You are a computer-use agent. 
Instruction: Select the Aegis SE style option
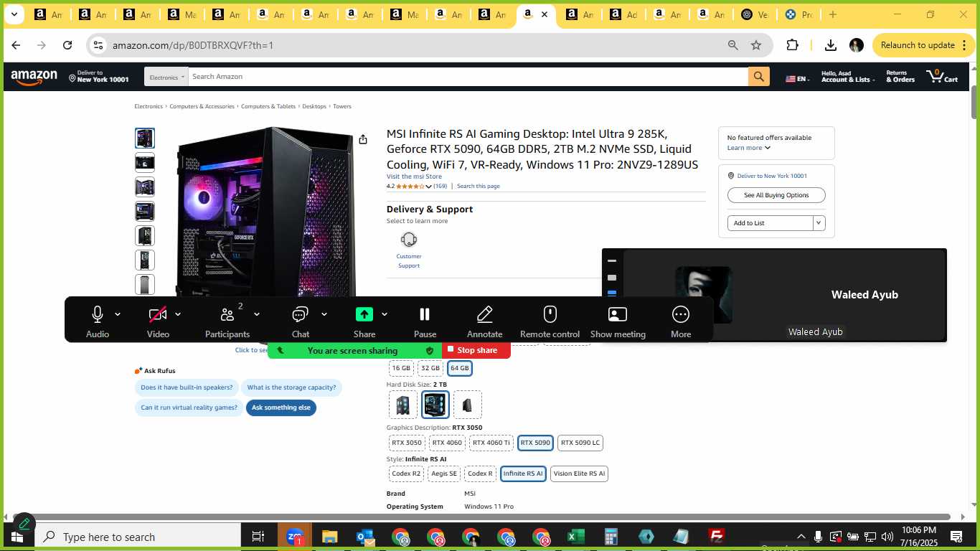(444, 474)
